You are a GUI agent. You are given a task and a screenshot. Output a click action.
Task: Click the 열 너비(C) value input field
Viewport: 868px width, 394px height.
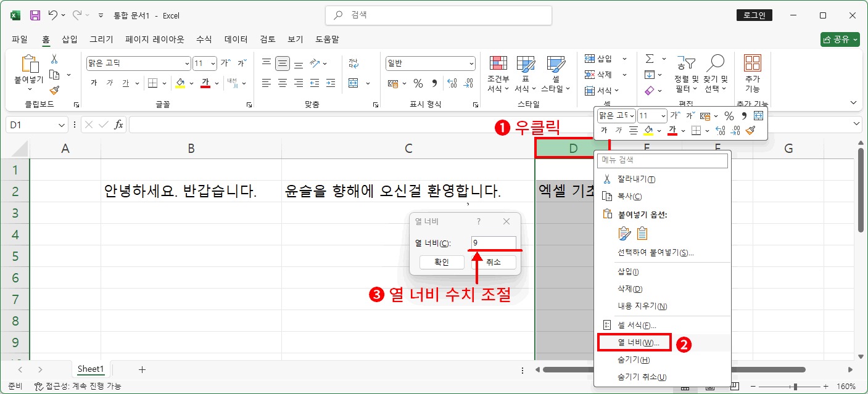click(494, 243)
